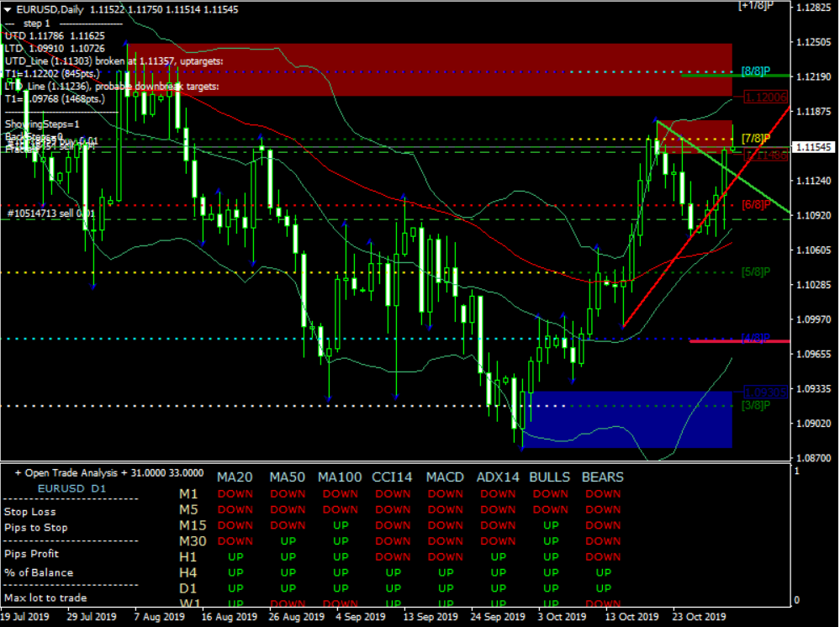
Task: Click the 'Stop Loss' label
Action: click(x=30, y=512)
